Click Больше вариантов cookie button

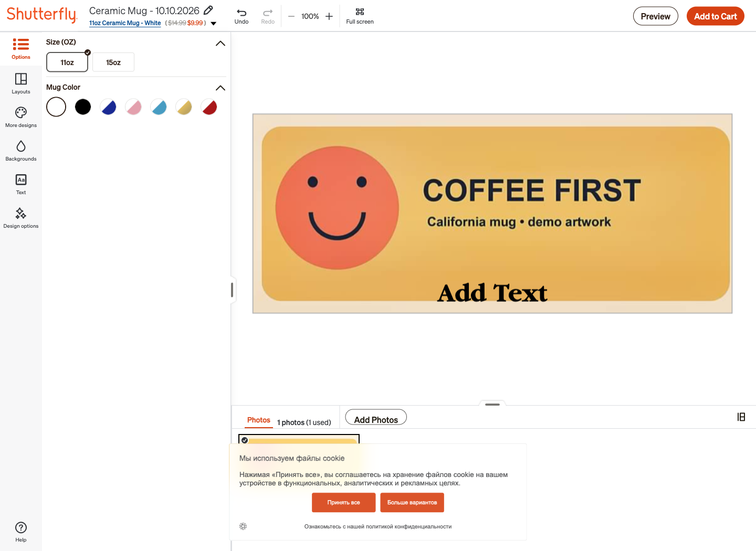pyautogui.click(x=412, y=502)
